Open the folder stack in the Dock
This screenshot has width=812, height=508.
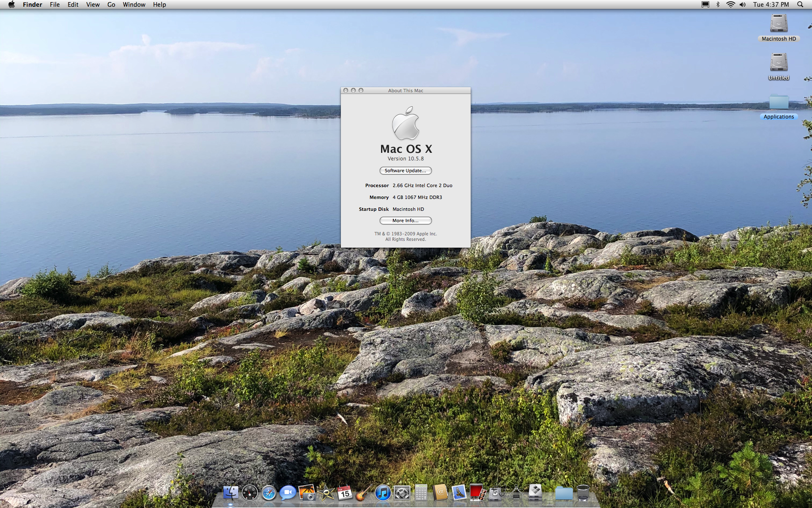click(564, 493)
